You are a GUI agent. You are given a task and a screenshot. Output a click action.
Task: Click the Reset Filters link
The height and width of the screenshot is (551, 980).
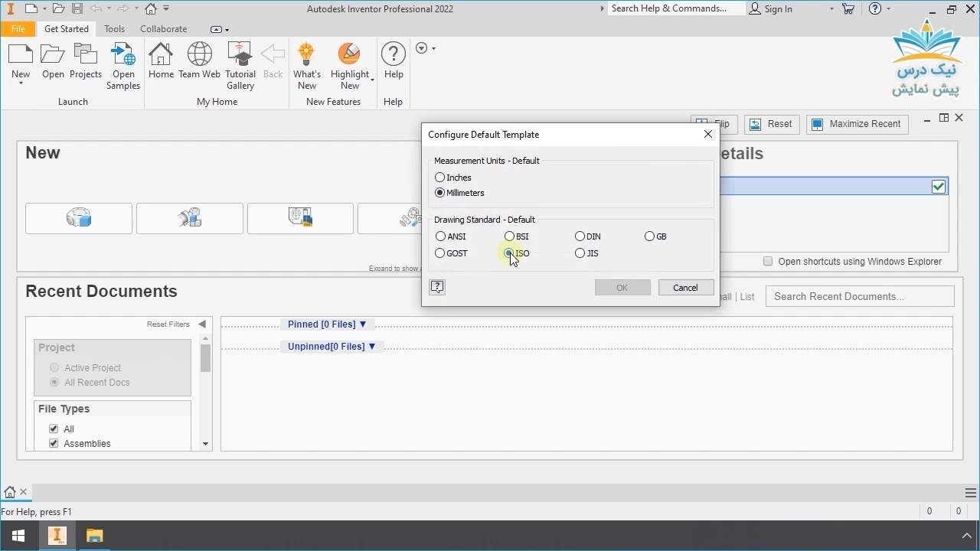click(x=168, y=324)
